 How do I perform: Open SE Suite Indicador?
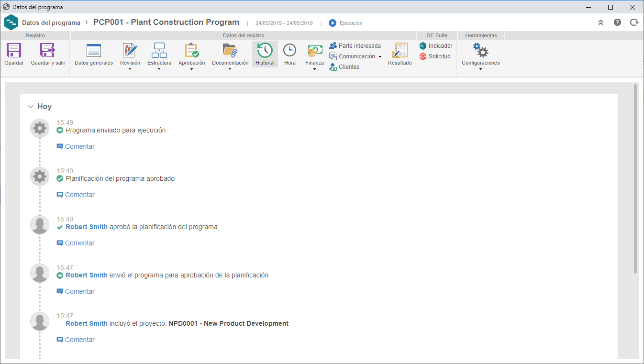[436, 46]
